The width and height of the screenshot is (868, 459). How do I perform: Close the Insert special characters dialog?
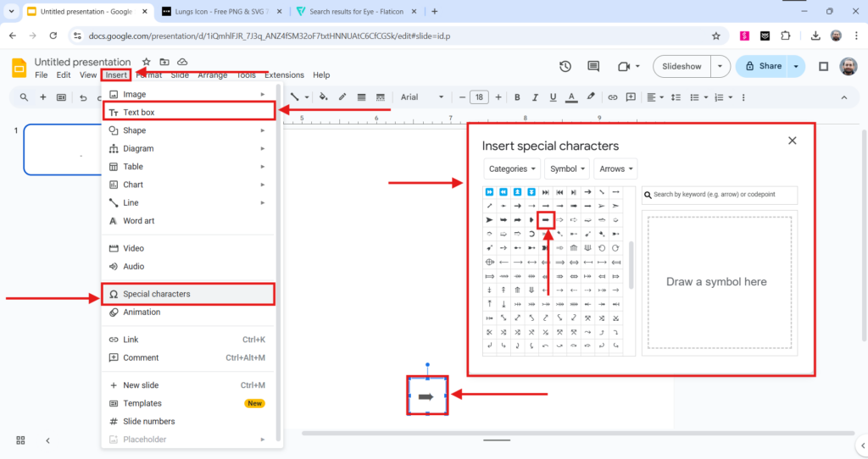pyautogui.click(x=792, y=141)
